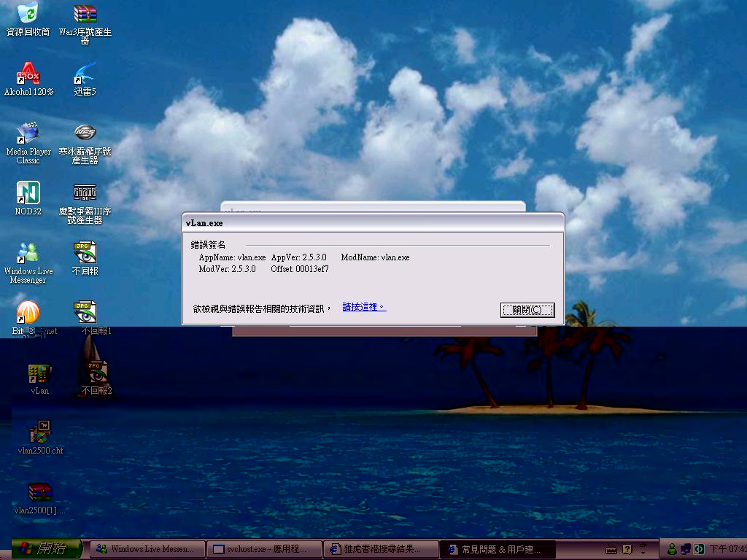
Task: Switch to the Windows Live Messenger taskbar item
Action: (147, 549)
